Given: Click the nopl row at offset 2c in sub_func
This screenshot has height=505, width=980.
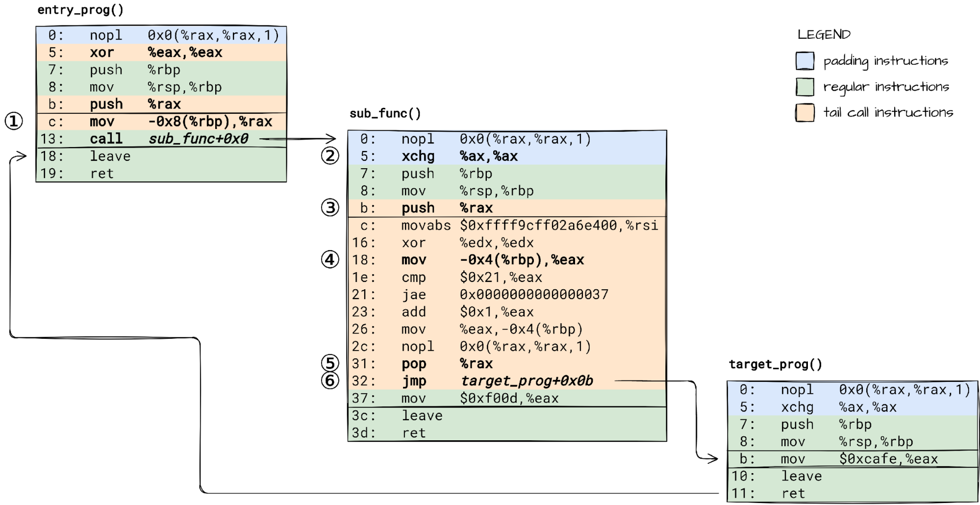Looking at the screenshot, I should coord(507,347).
